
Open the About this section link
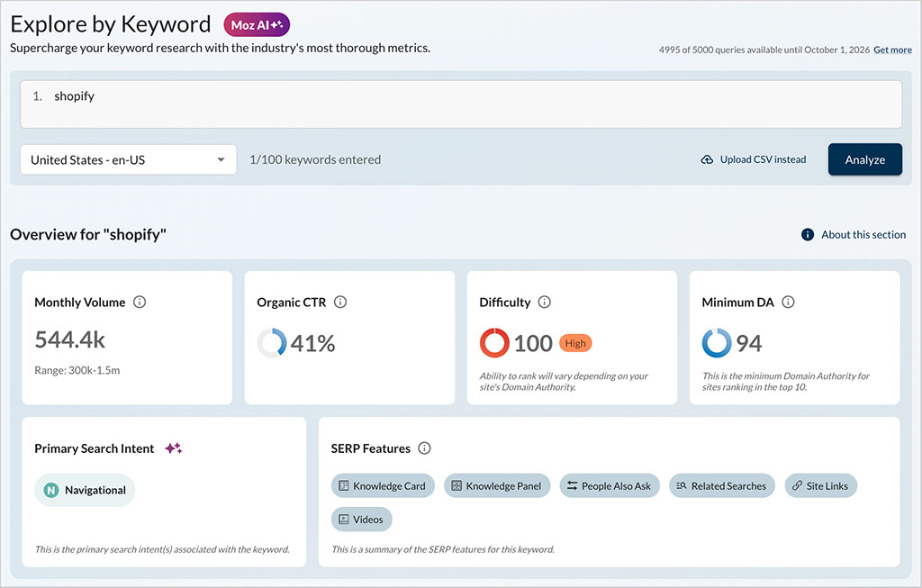tap(863, 235)
